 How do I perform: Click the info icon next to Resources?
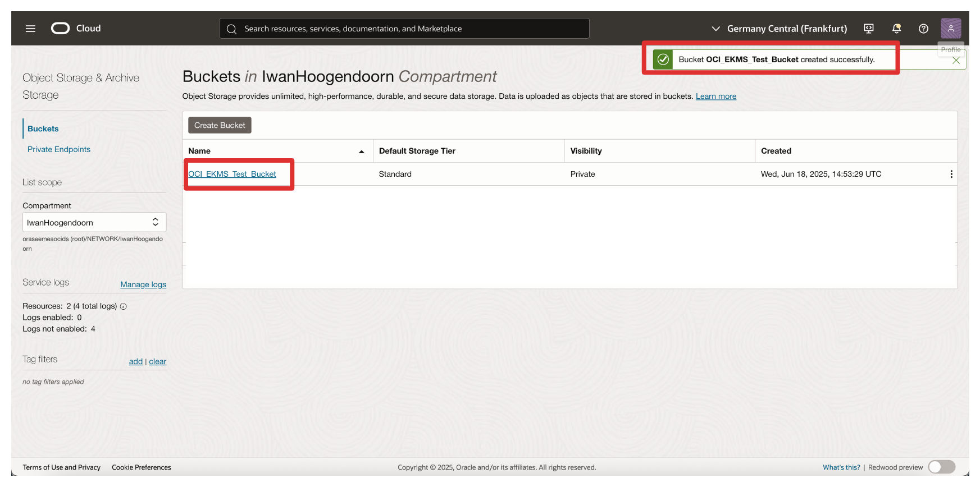tap(124, 306)
